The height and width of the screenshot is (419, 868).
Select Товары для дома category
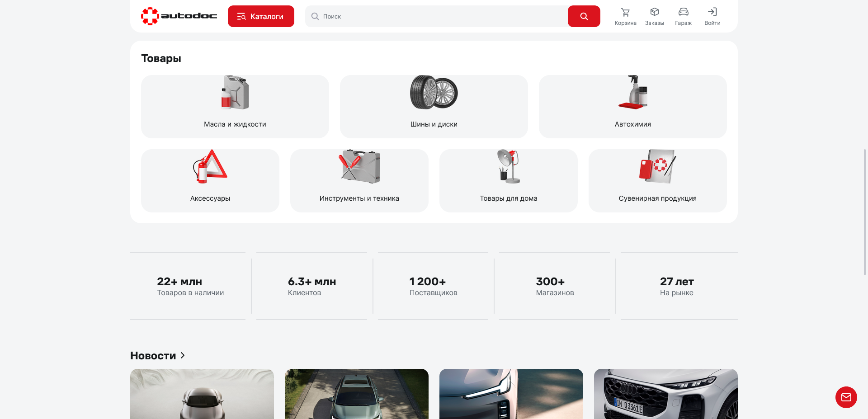pos(508,181)
